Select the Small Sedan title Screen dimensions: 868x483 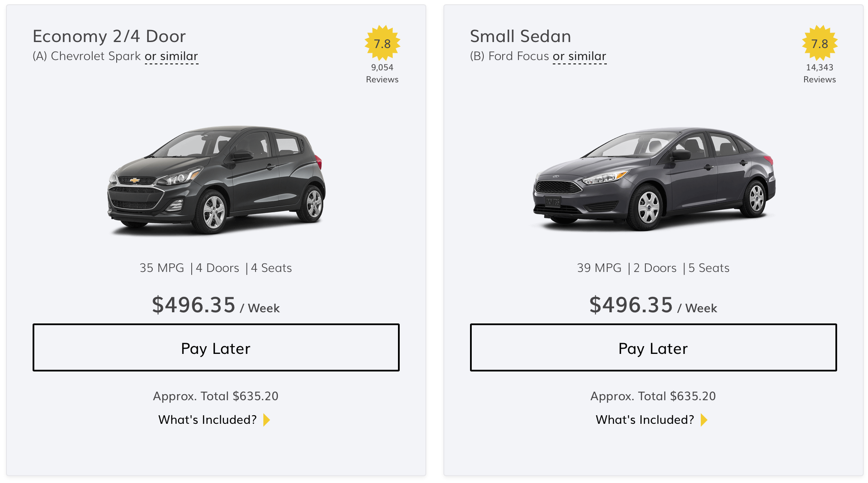(x=520, y=36)
